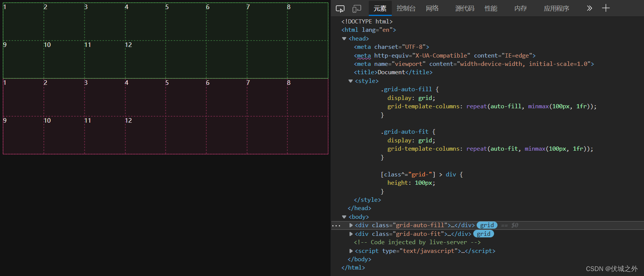Switch to the 元素 tab

pos(380,8)
